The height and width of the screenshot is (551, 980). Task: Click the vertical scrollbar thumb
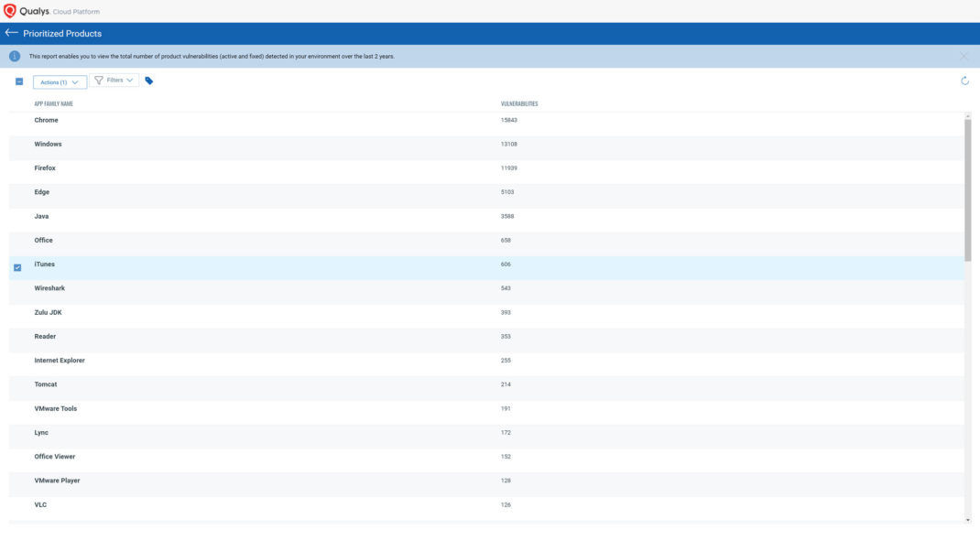click(x=967, y=189)
